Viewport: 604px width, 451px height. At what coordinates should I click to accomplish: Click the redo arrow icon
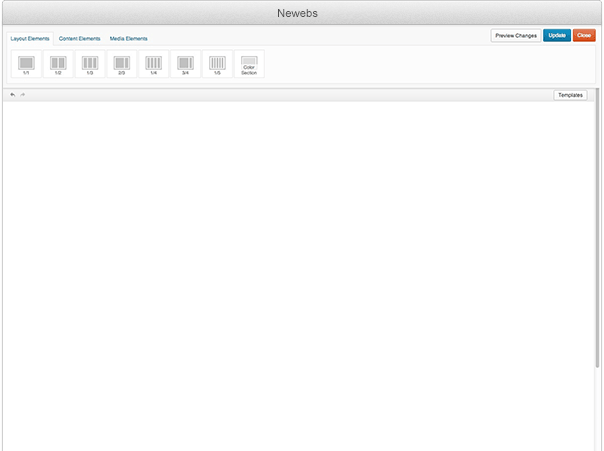point(23,95)
